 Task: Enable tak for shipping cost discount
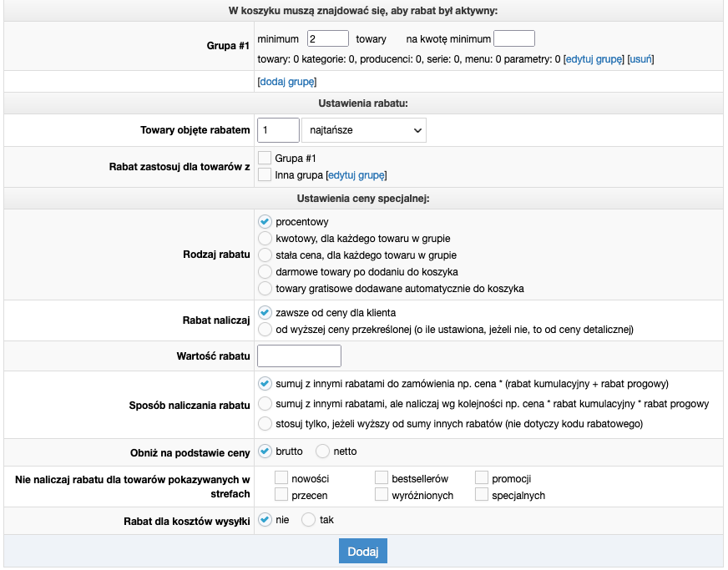coord(308,520)
